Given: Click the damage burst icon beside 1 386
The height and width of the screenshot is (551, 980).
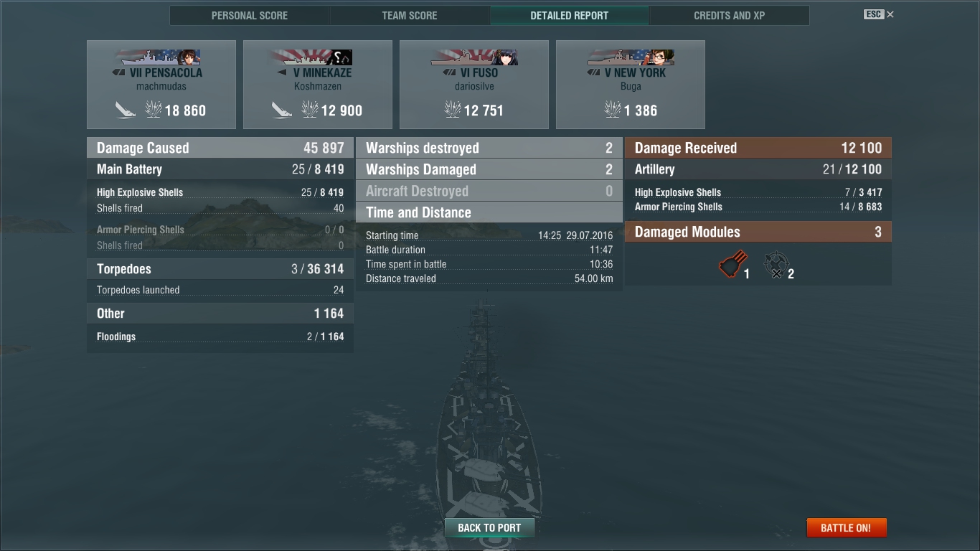Looking at the screenshot, I should [613, 110].
